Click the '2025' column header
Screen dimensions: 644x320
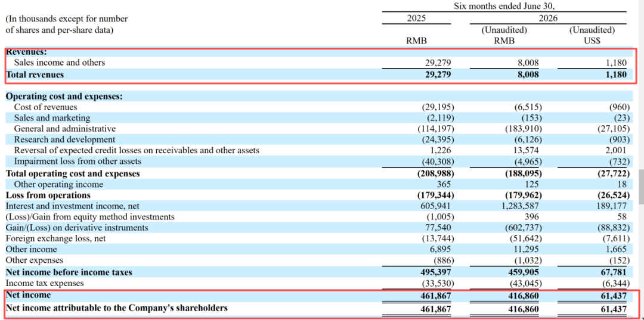pos(416,18)
